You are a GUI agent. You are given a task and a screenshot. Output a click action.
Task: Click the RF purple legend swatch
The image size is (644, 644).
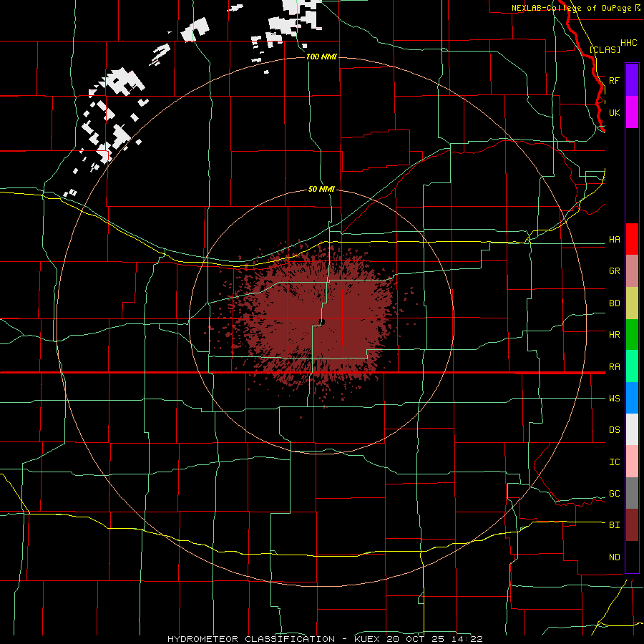click(x=632, y=80)
